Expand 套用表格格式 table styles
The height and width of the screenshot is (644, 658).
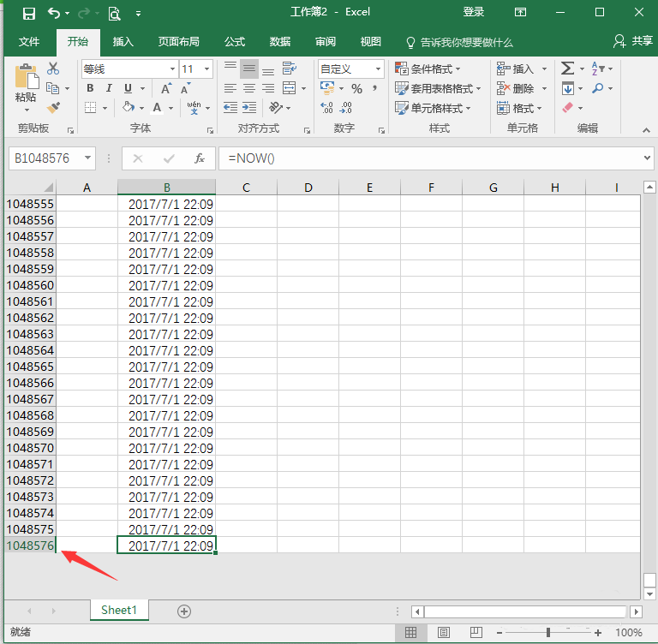438,88
